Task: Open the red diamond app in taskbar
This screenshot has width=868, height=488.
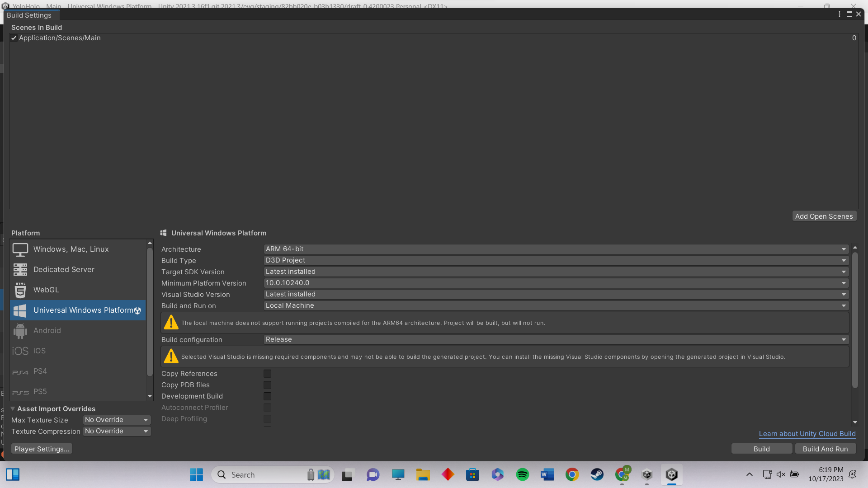Action: [448, 475]
